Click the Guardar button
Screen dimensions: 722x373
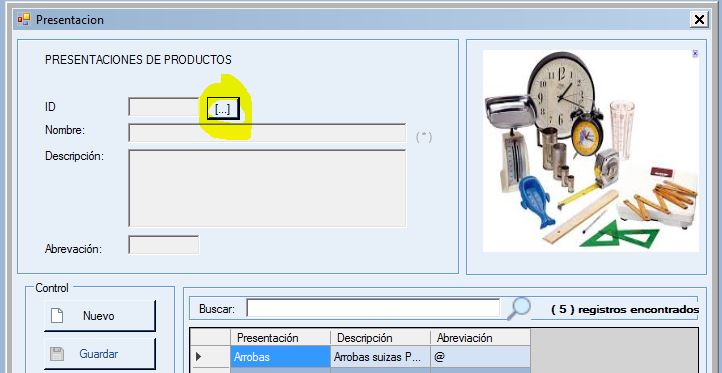click(100, 354)
